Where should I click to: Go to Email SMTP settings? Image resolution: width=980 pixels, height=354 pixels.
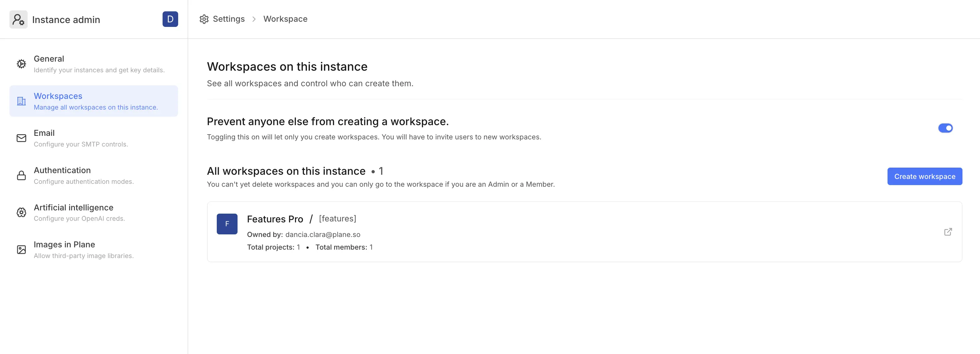81,138
